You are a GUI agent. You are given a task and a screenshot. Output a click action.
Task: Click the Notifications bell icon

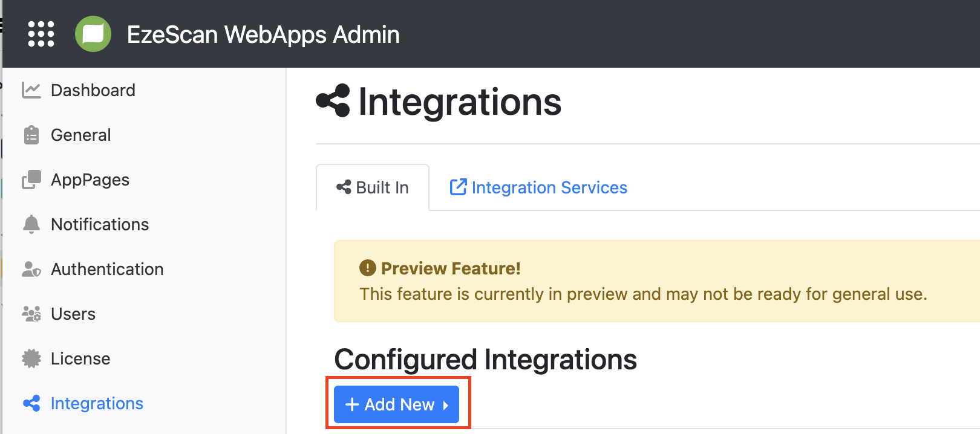coord(31,224)
